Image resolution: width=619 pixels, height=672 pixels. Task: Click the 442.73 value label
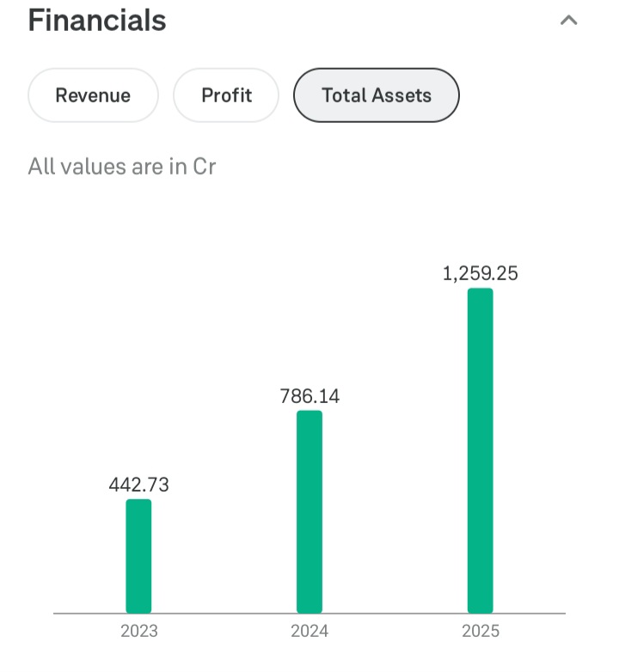coord(138,485)
